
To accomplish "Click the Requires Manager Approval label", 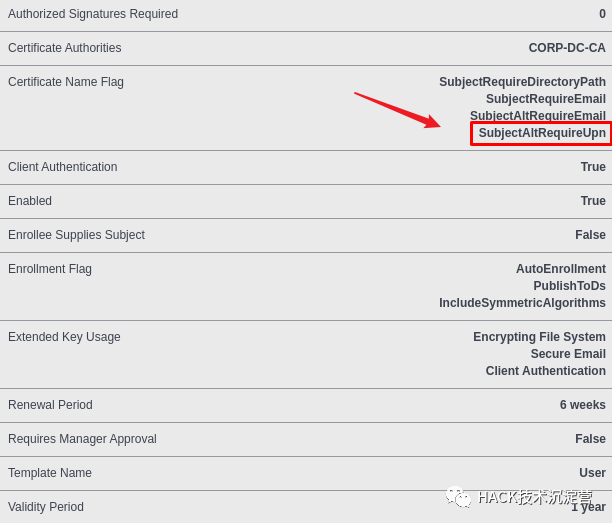I will tap(82, 439).
